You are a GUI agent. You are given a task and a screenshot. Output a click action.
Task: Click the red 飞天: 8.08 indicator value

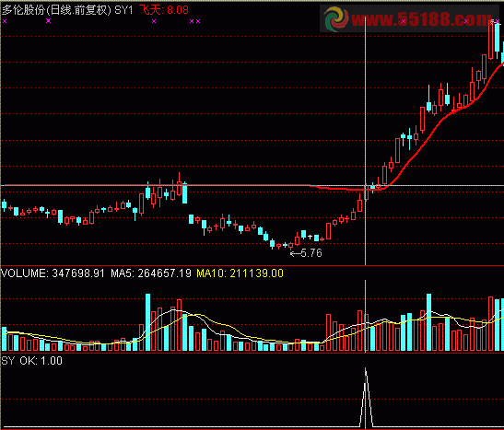tap(164, 10)
